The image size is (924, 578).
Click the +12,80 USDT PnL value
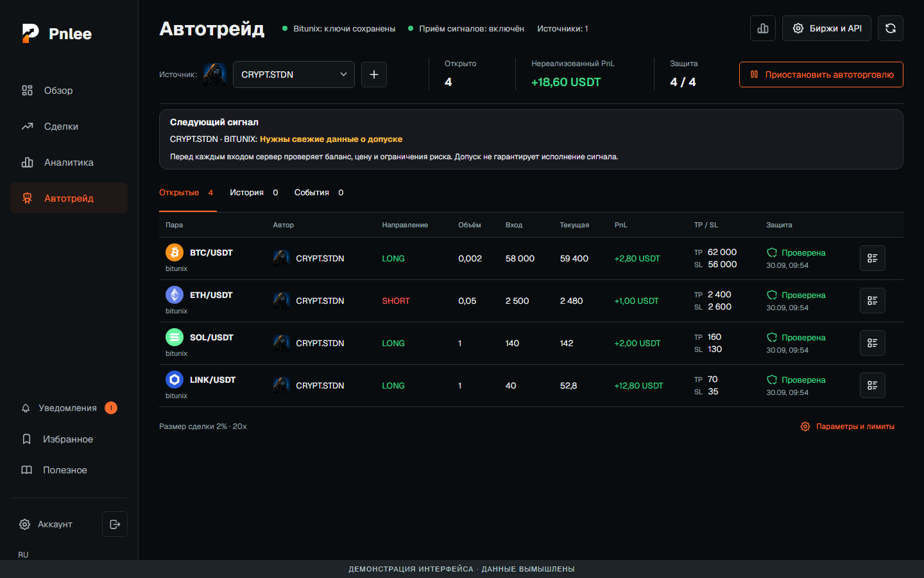tap(639, 386)
